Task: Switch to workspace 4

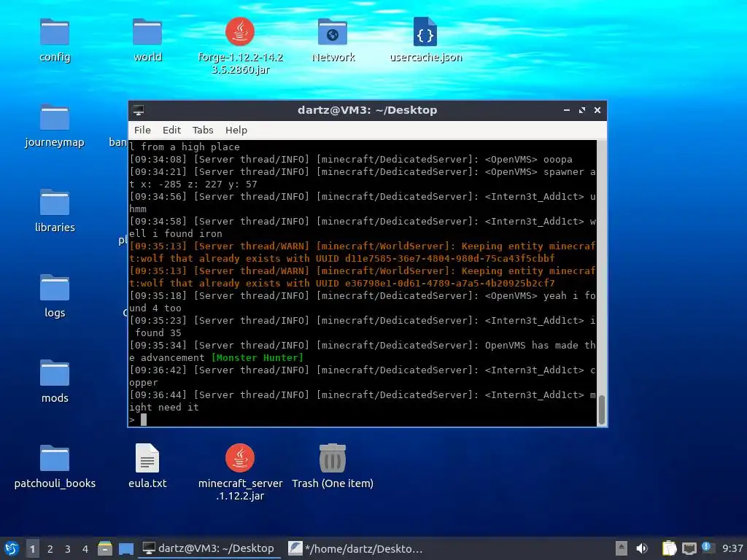Action: [x=85, y=548]
